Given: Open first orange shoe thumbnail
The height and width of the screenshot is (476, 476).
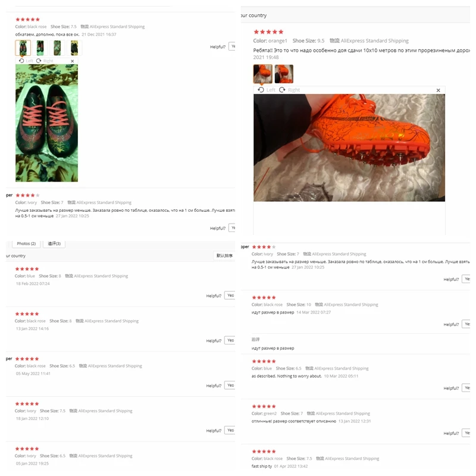Looking at the screenshot, I should coord(262,74).
